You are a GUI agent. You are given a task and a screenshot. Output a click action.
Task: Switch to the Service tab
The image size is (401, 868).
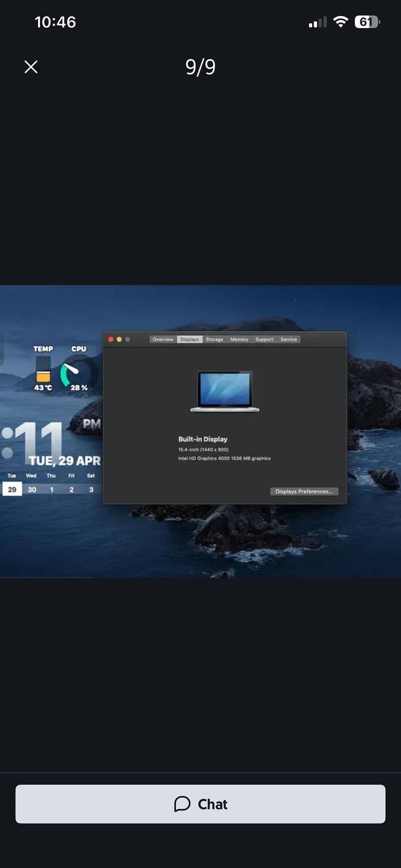[289, 339]
